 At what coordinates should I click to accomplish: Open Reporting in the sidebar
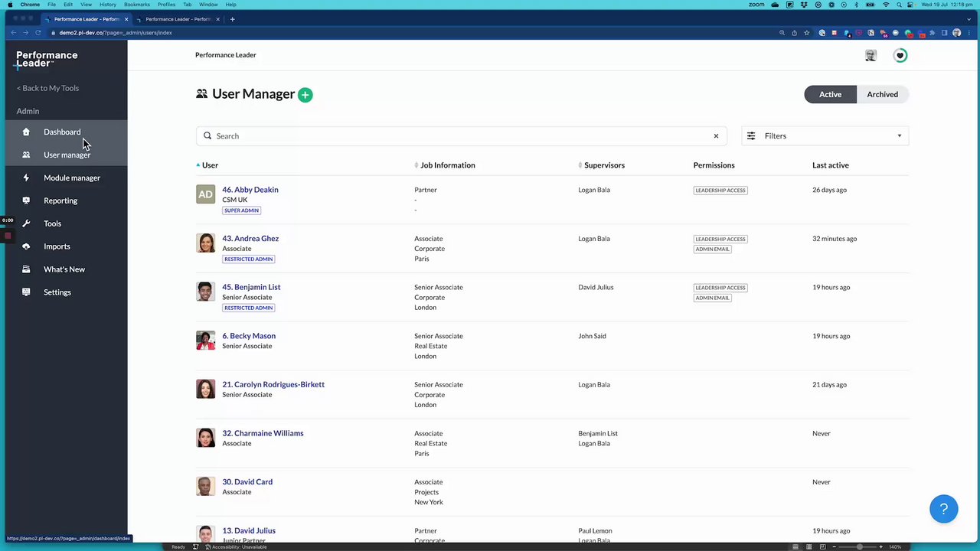(x=60, y=201)
